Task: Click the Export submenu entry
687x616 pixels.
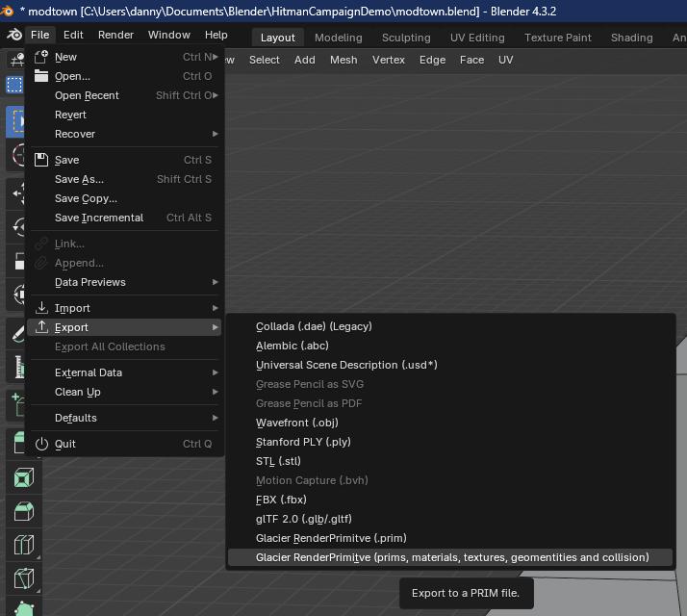Action: tap(125, 327)
